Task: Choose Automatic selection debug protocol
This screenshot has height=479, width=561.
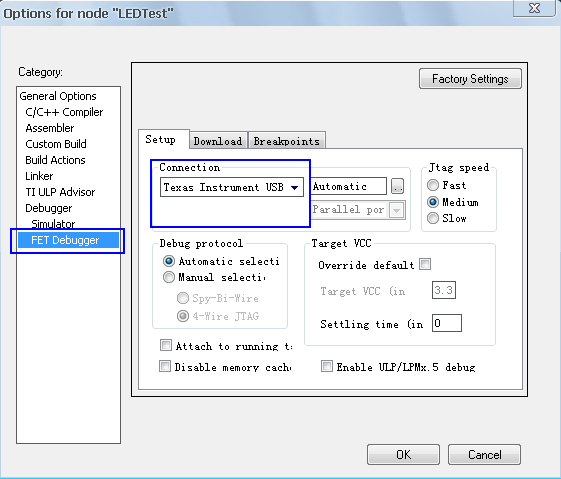Action: [x=169, y=261]
